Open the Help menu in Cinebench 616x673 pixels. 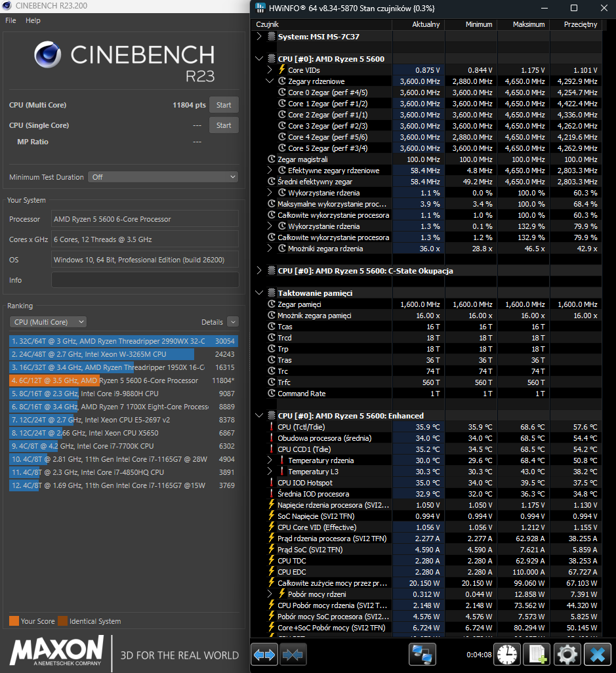pyautogui.click(x=33, y=20)
